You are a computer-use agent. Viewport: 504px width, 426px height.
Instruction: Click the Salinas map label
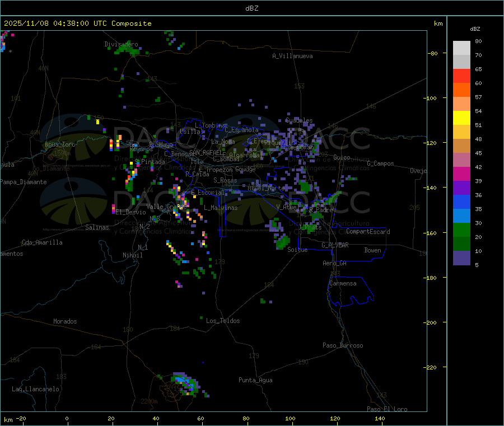pos(97,227)
